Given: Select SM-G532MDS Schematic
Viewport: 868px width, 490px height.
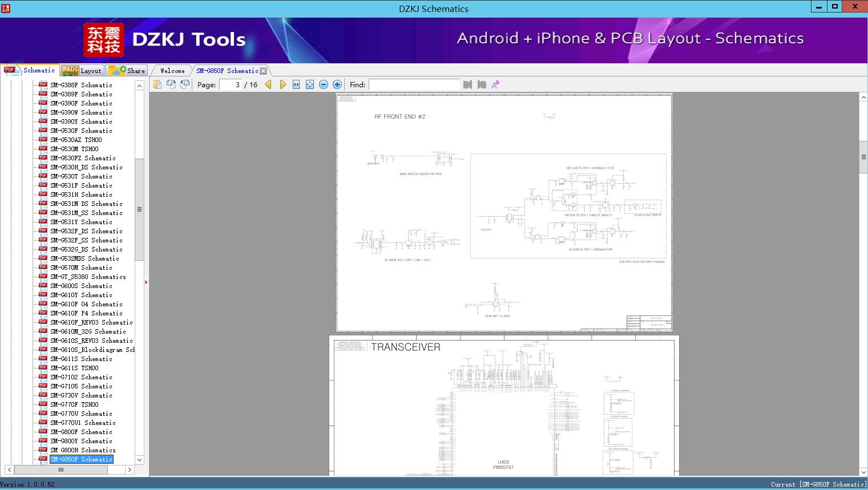Looking at the screenshot, I should tap(84, 258).
